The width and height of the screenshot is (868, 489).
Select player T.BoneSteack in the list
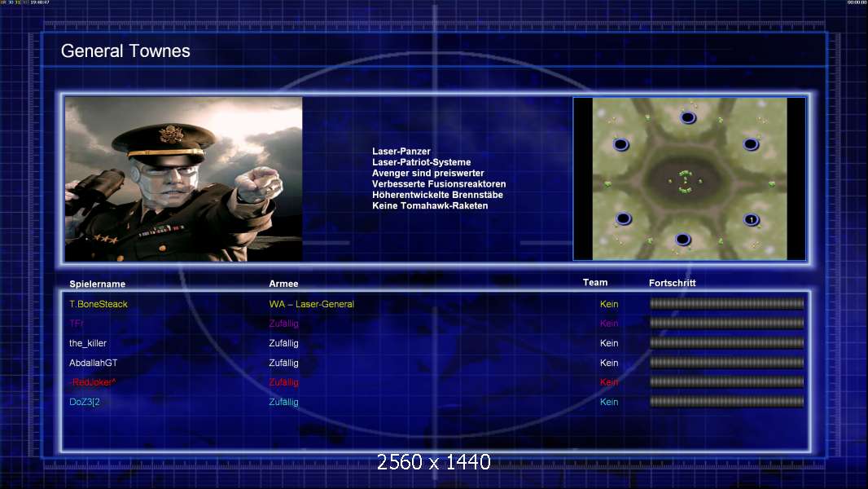(x=99, y=304)
